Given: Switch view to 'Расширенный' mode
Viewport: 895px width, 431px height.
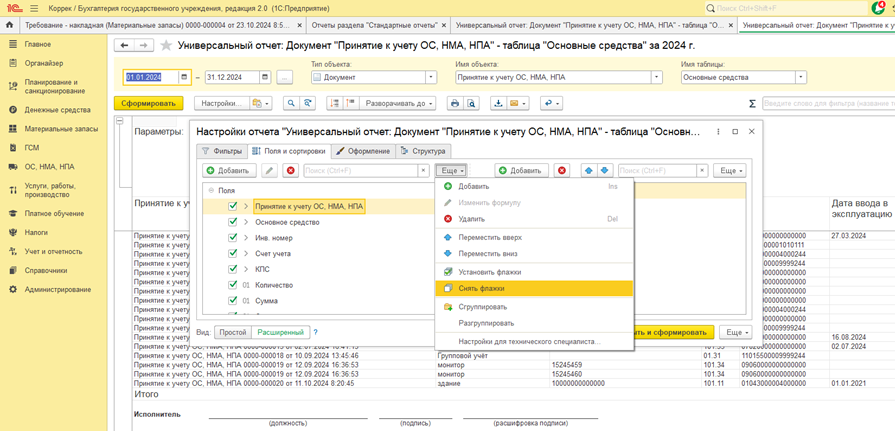Looking at the screenshot, I should pos(280,332).
